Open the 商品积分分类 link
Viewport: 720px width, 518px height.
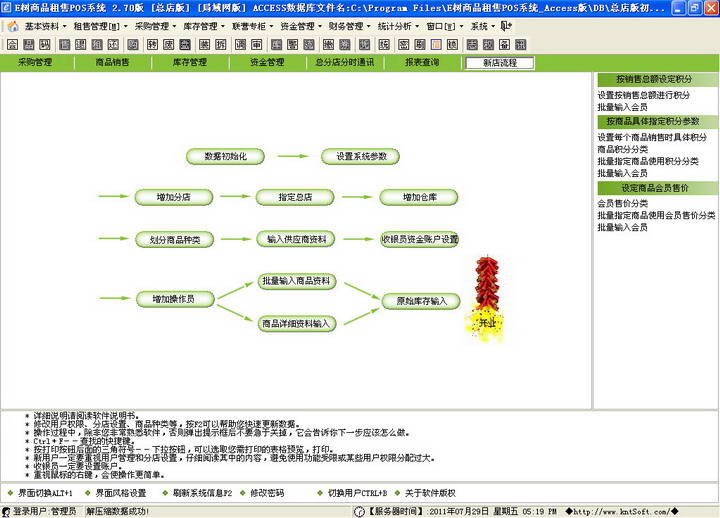(623, 149)
